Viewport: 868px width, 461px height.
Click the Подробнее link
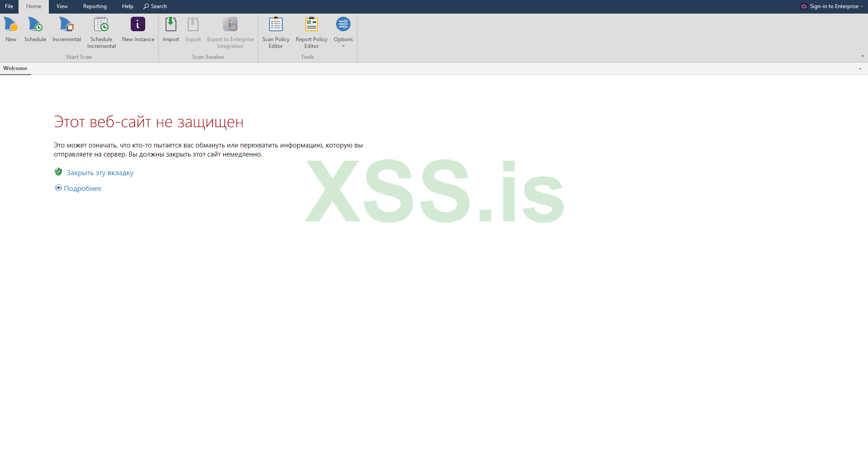(83, 189)
